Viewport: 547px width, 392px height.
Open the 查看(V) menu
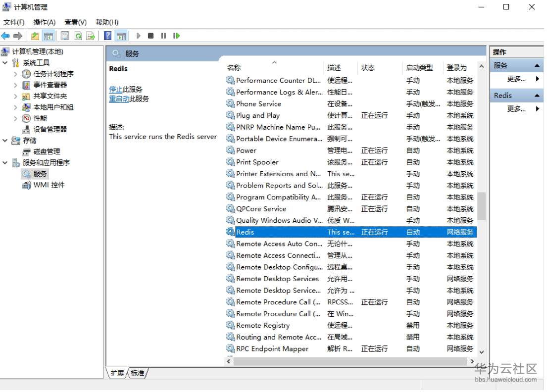pyautogui.click(x=75, y=22)
